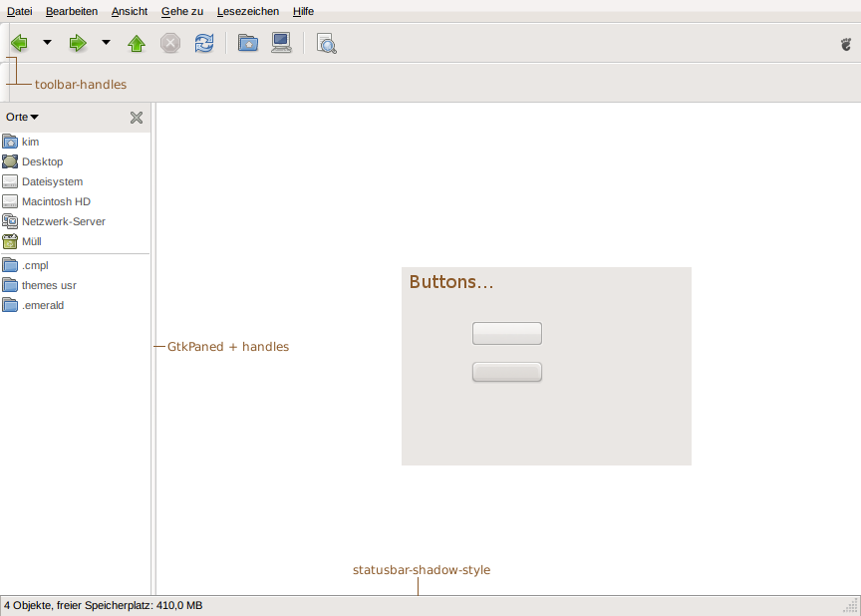Open the Forward history dropdown arrow
Screen dimensions: 861x616
coord(106,43)
